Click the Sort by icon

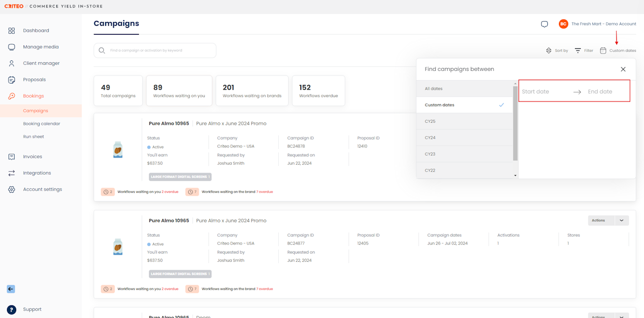(x=549, y=51)
